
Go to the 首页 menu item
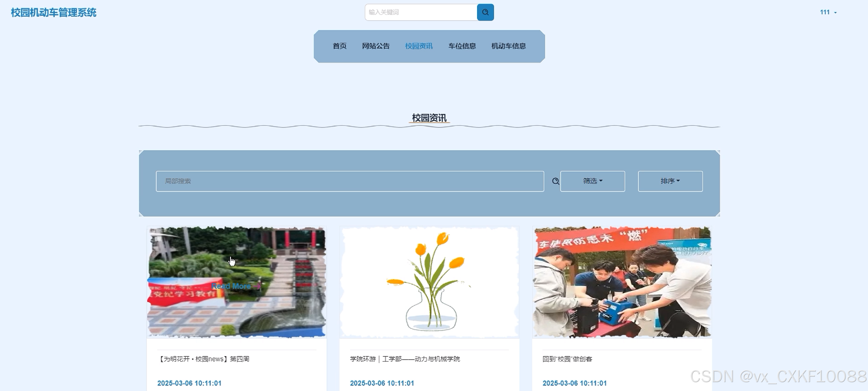[339, 46]
